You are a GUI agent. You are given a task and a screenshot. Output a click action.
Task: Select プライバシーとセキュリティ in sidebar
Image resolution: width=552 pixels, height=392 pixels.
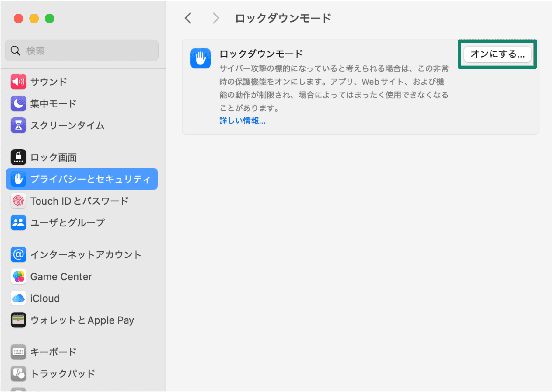[90, 179]
